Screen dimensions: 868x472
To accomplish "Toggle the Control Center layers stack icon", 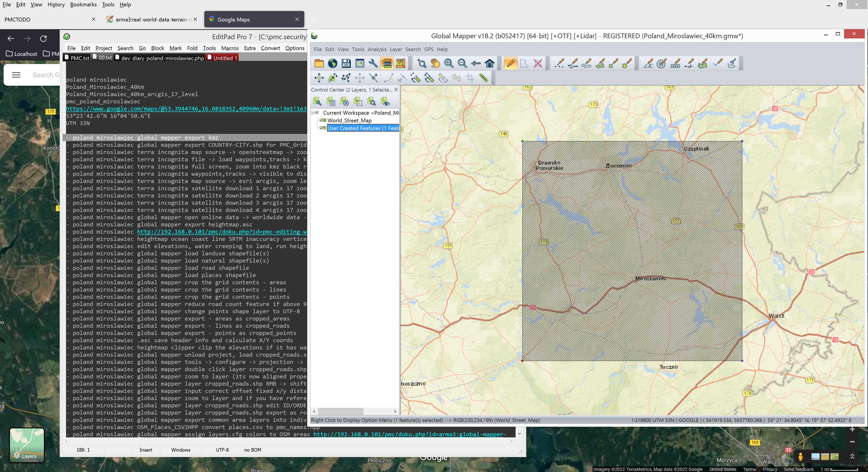I will tap(387, 63).
